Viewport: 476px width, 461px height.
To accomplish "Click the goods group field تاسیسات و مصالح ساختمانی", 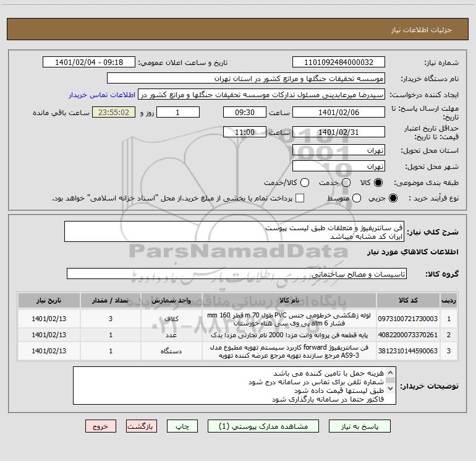I will pyautogui.click(x=237, y=274).
